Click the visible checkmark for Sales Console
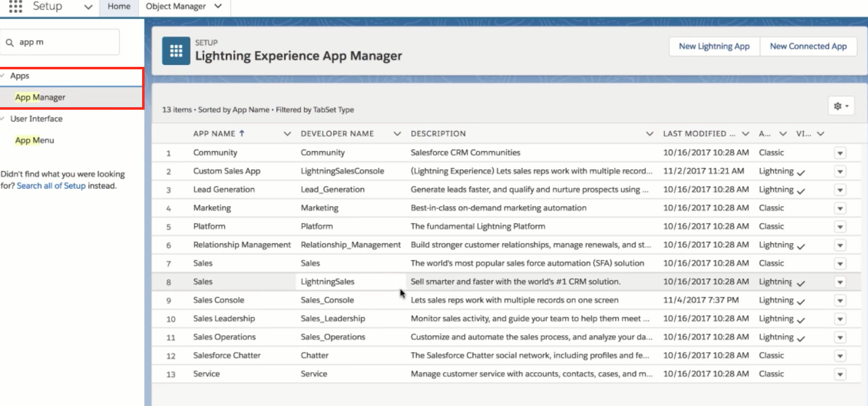The height and width of the screenshot is (406, 868). pyautogui.click(x=801, y=302)
